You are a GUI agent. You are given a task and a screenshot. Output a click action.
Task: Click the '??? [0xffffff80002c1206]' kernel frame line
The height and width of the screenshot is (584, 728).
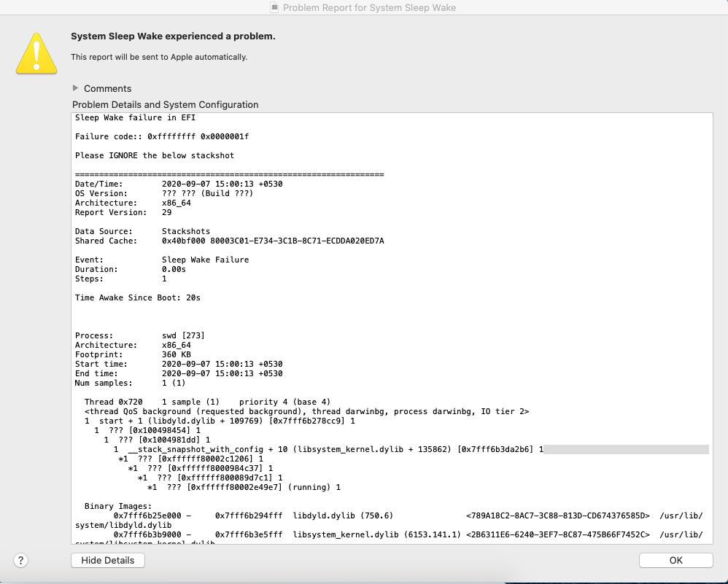click(x=191, y=459)
